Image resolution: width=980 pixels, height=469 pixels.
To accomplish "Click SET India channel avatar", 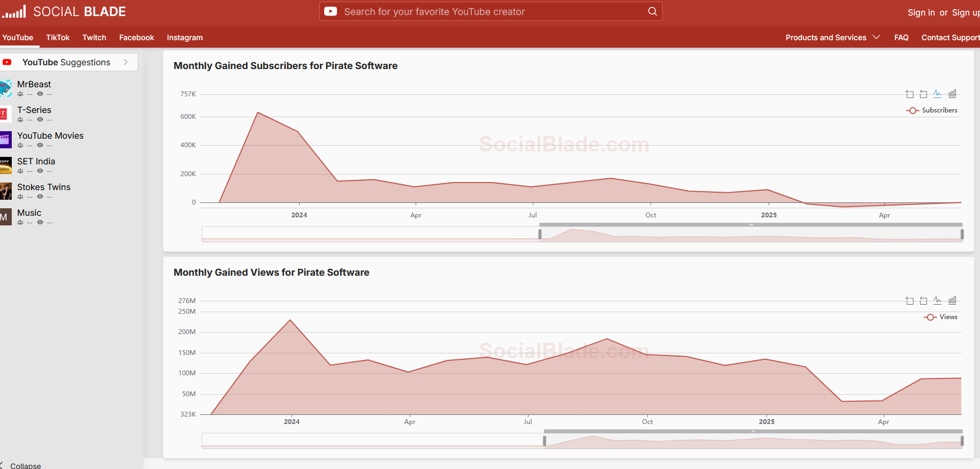I will click(5, 165).
